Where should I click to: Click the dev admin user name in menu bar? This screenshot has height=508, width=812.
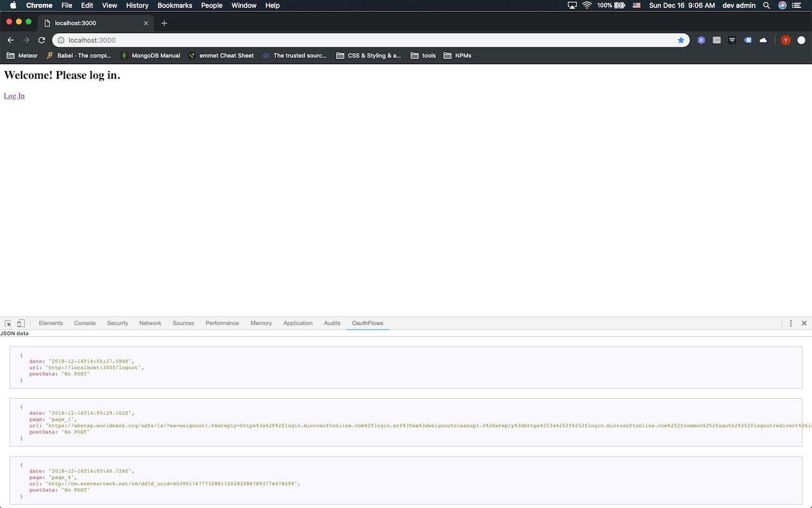point(738,5)
